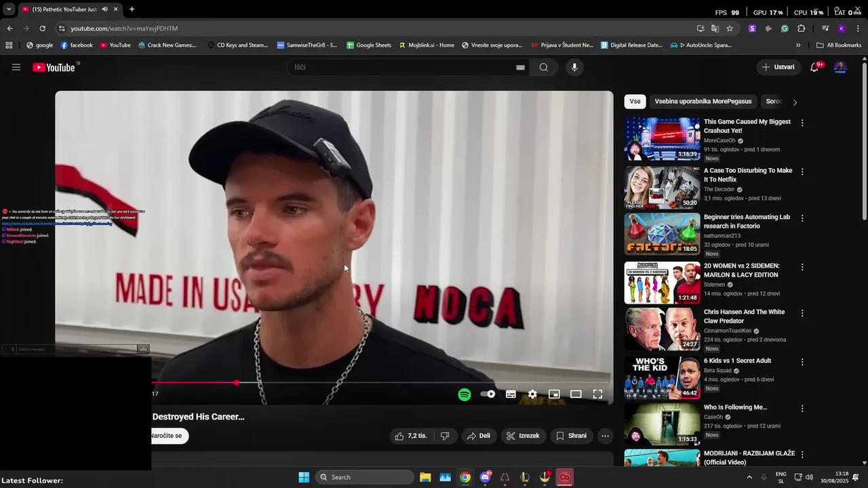Save video with Shrani button
868x488 pixels.
[x=571, y=436]
